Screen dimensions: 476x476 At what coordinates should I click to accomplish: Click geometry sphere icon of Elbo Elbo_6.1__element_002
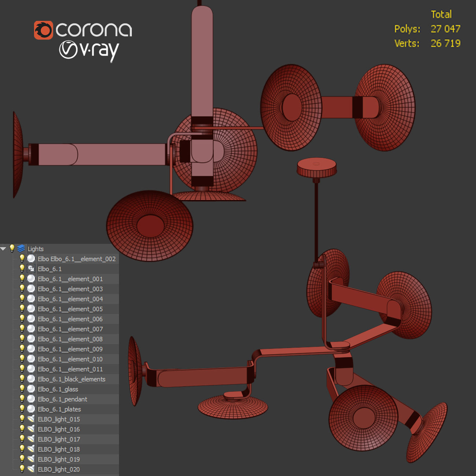[31, 259]
